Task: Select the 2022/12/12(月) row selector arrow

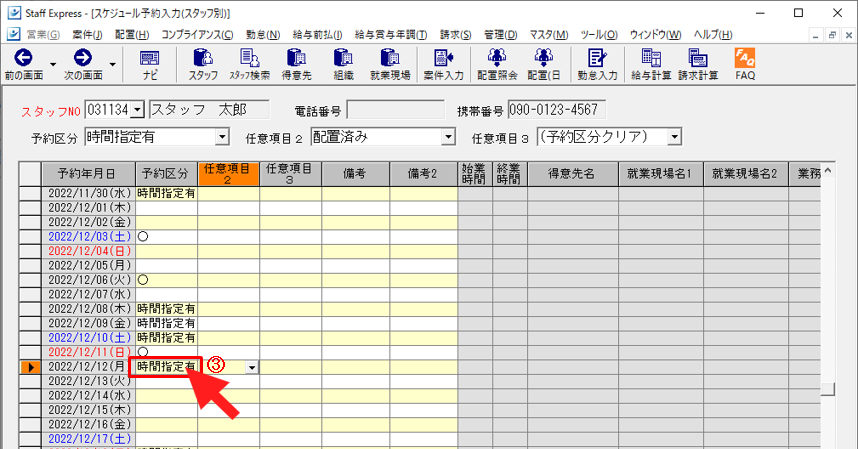Action: 31,368
